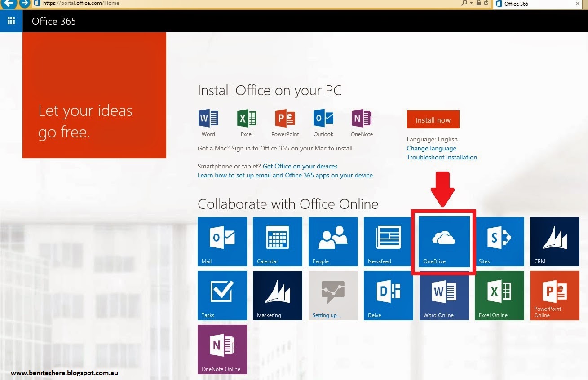Follow Get Office on your devices link
The height and width of the screenshot is (380, 588).
pos(300,166)
